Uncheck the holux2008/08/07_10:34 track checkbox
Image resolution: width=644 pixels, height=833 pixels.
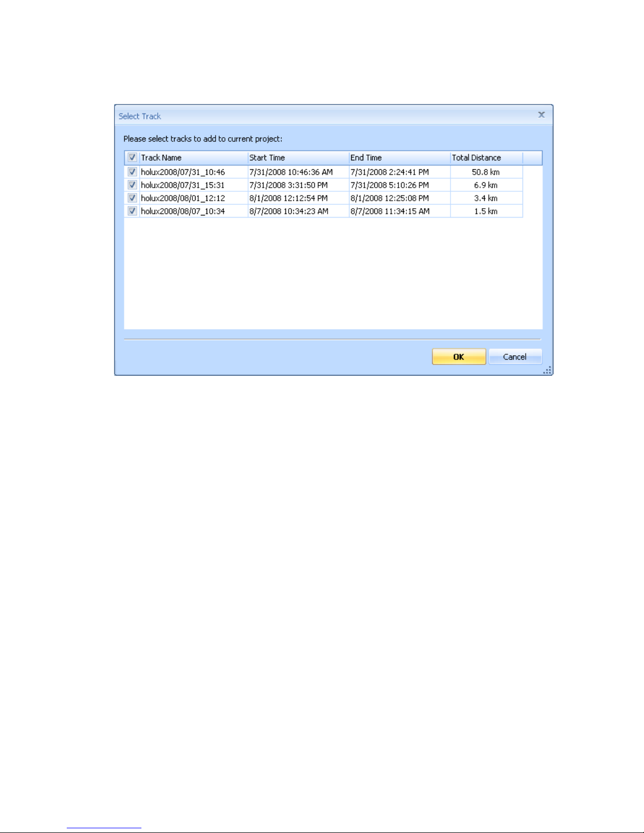click(132, 211)
